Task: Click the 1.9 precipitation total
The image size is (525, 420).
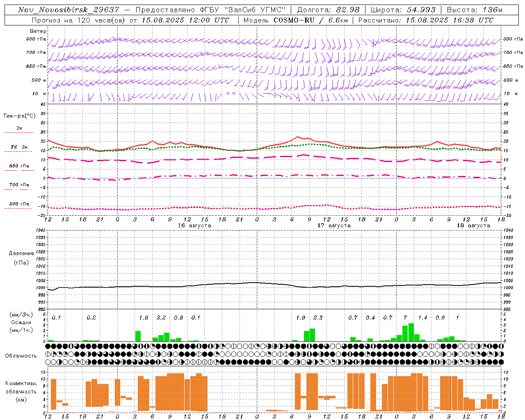Action: click(x=301, y=318)
